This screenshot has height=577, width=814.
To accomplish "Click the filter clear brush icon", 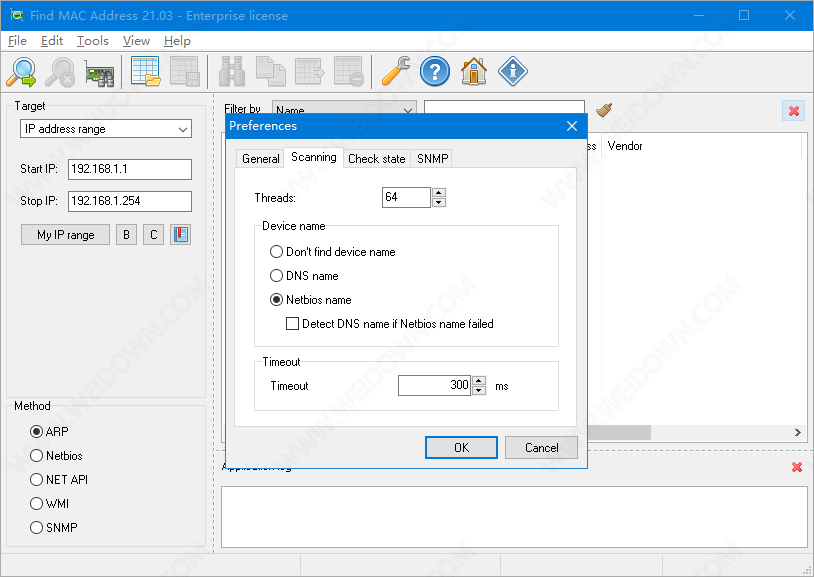I will (x=603, y=110).
